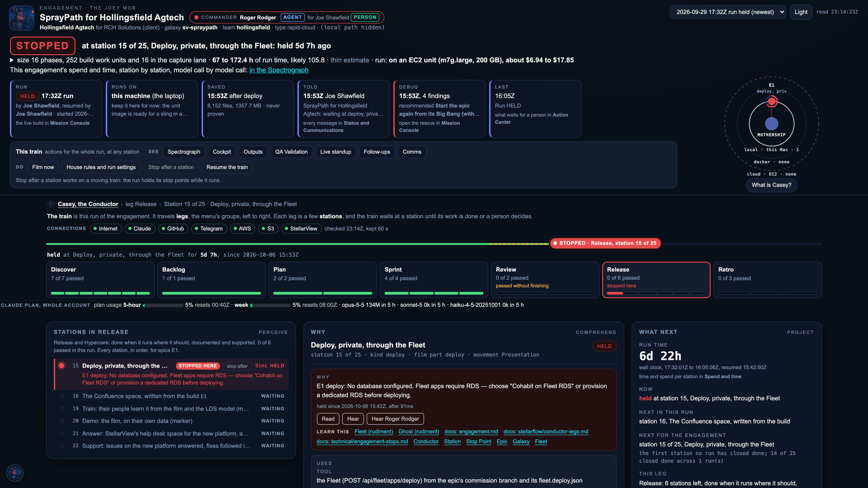
Task: Open Comms
Action: pos(412,152)
